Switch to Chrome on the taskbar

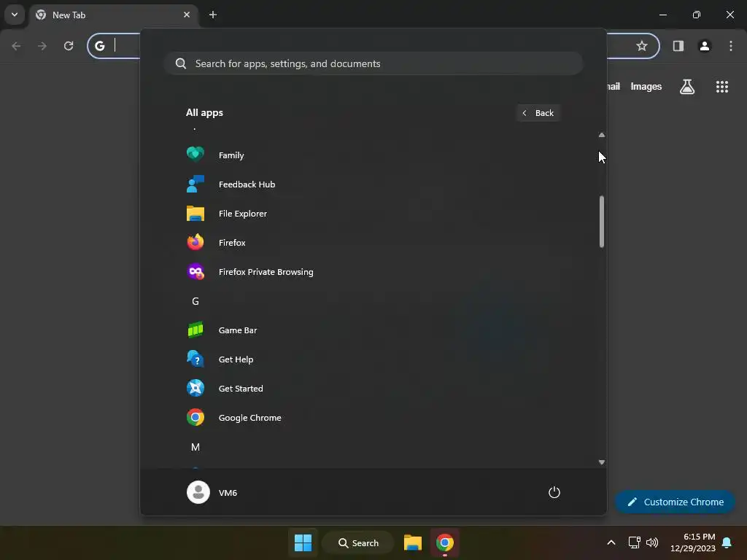click(x=444, y=542)
